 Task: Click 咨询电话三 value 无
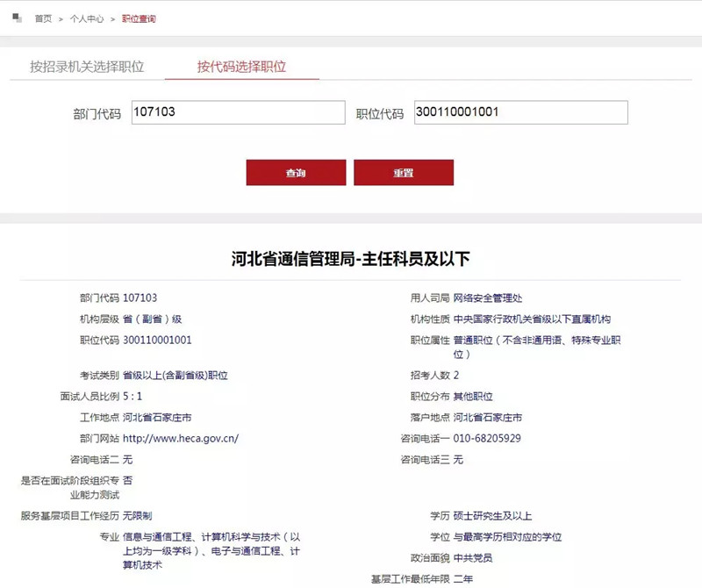pyautogui.click(x=458, y=460)
